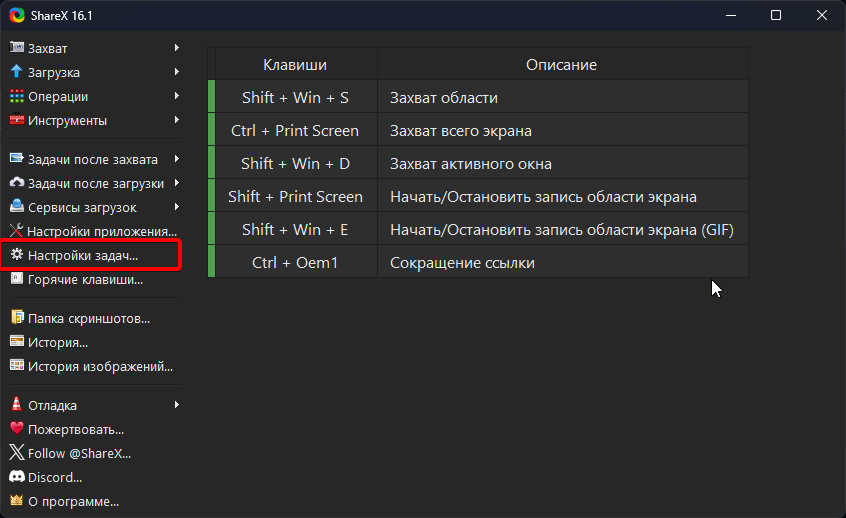
Task: Select the Shift + Win + D cell
Action: point(296,163)
